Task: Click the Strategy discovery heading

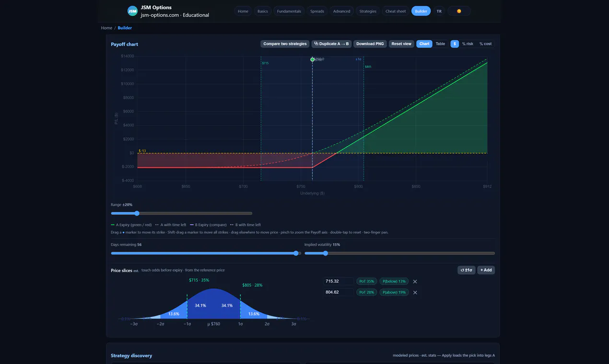Action: [x=131, y=356]
